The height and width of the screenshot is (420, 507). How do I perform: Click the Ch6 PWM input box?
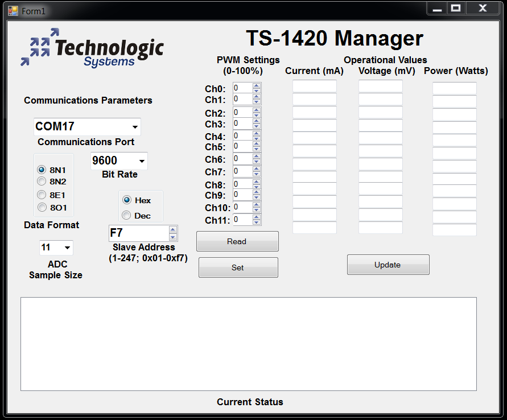[x=243, y=159]
